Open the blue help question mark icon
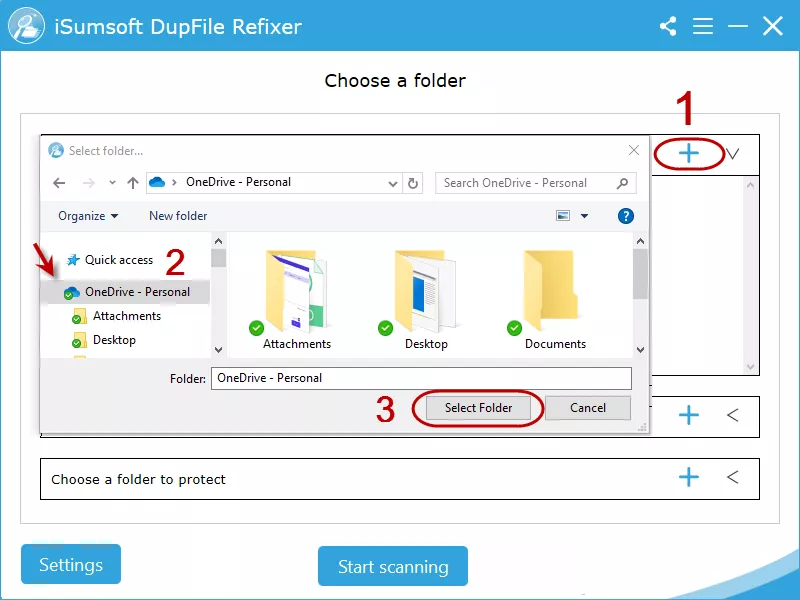Viewport: 800px width, 600px height. pos(626,216)
